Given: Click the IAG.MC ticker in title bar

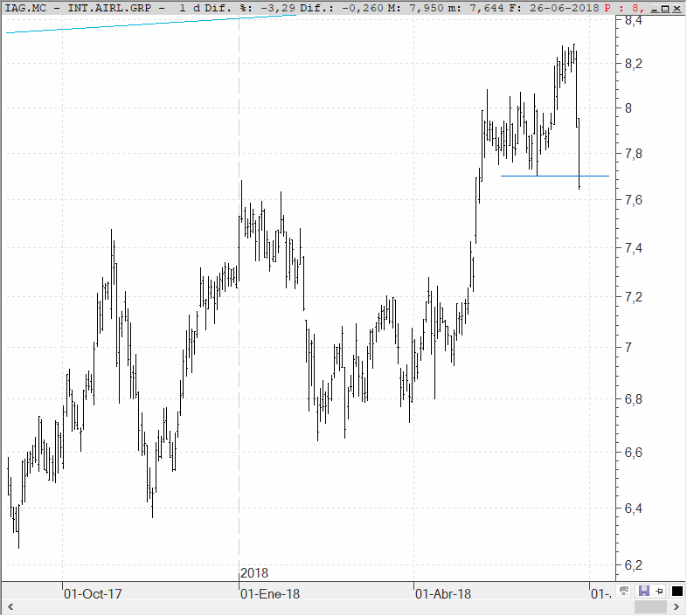Looking at the screenshot, I should click(x=25, y=8).
